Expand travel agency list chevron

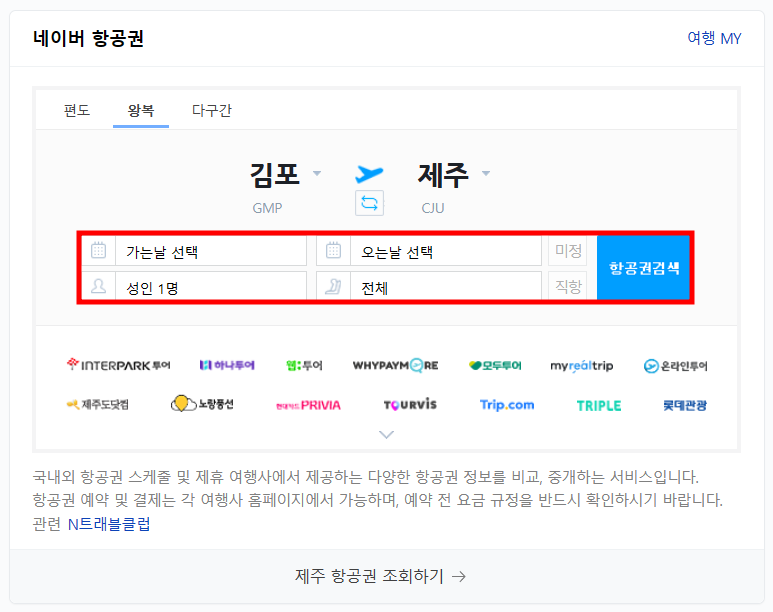386,434
